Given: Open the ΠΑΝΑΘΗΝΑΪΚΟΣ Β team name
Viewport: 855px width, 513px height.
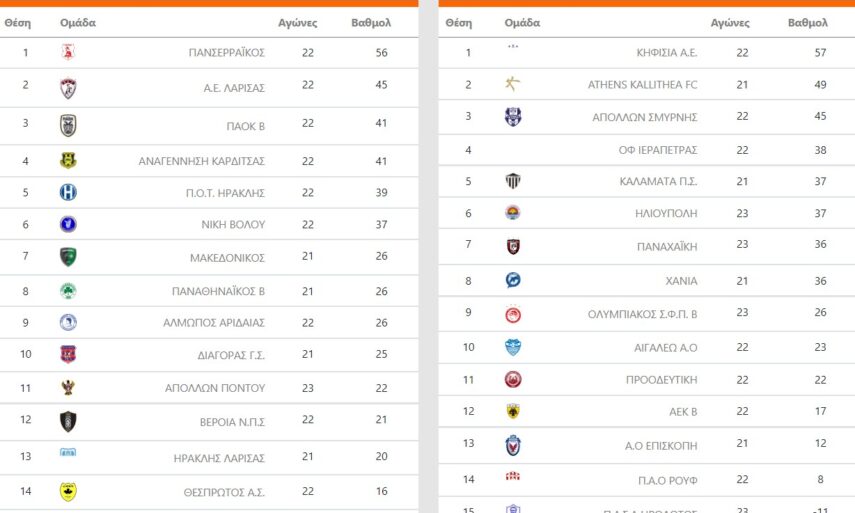Looking at the screenshot, I should point(218,292).
